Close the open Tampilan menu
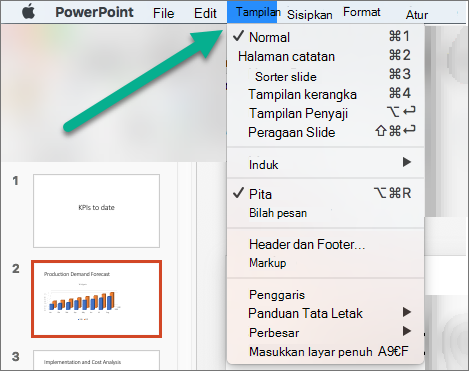The width and height of the screenshot is (469, 371). pyautogui.click(x=252, y=12)
